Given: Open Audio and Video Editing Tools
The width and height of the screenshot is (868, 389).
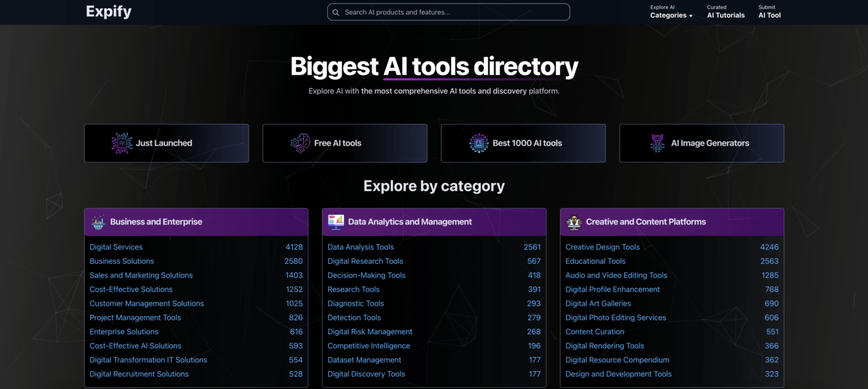Looking at the screenshot, I should click(x=616, y=275).
